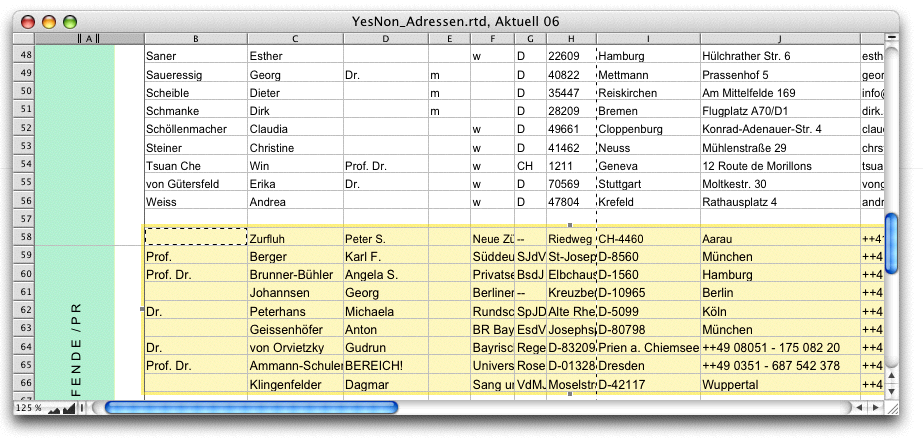Screen dimensions: 923x438
Task: Select the cell containing Brunner-Bühler
Action: coord(294,274)
